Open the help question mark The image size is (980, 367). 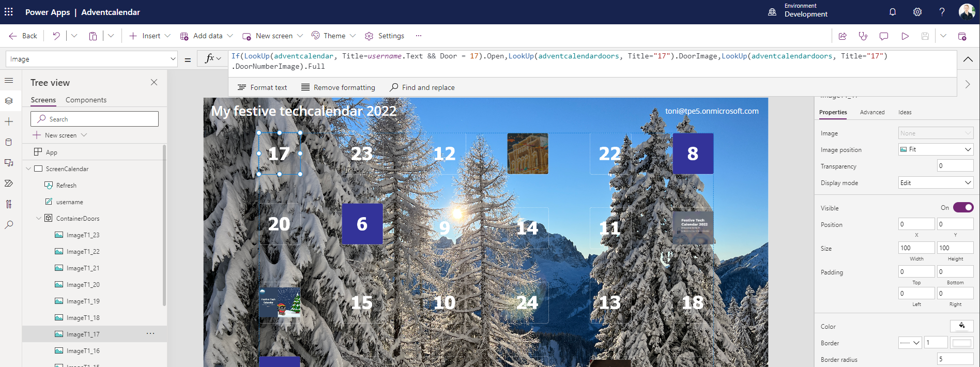point(942,12)
